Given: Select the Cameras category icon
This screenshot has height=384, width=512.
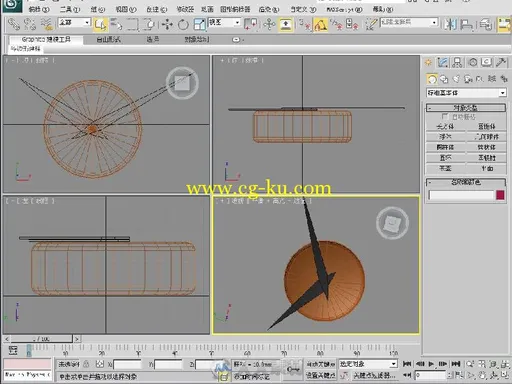Looking at the screenshot, I should pos(468,79).
